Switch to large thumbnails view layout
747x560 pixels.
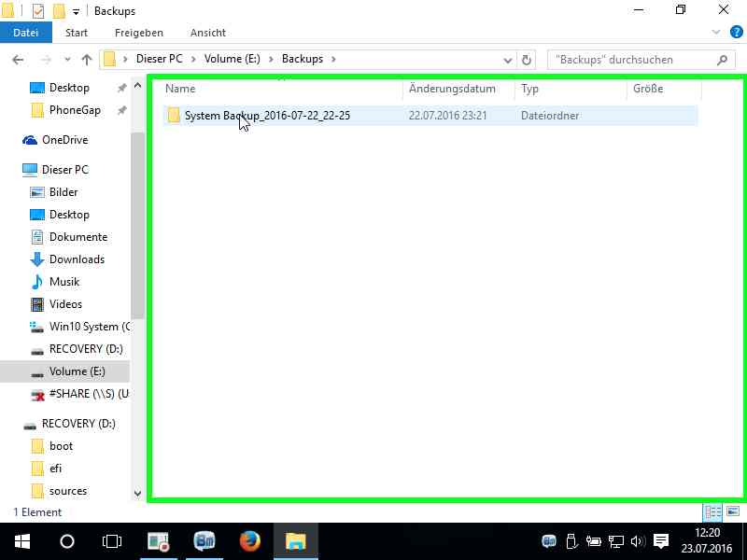click(733, 512)
